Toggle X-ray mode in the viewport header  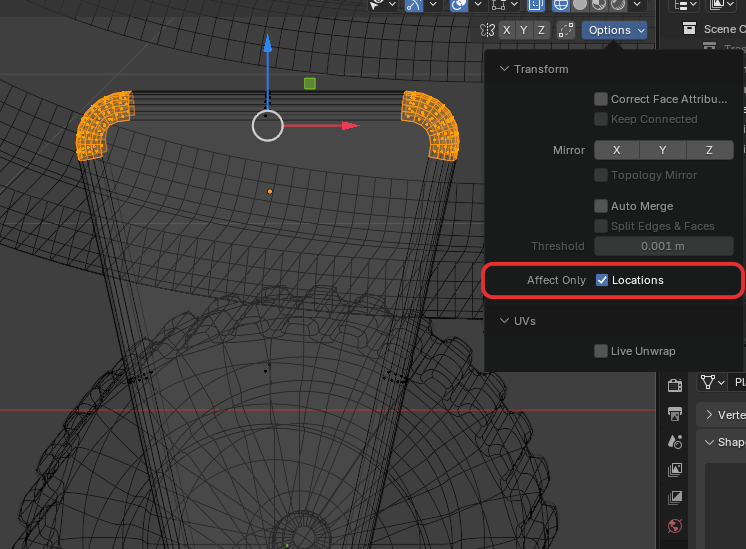tap(536, 5)
